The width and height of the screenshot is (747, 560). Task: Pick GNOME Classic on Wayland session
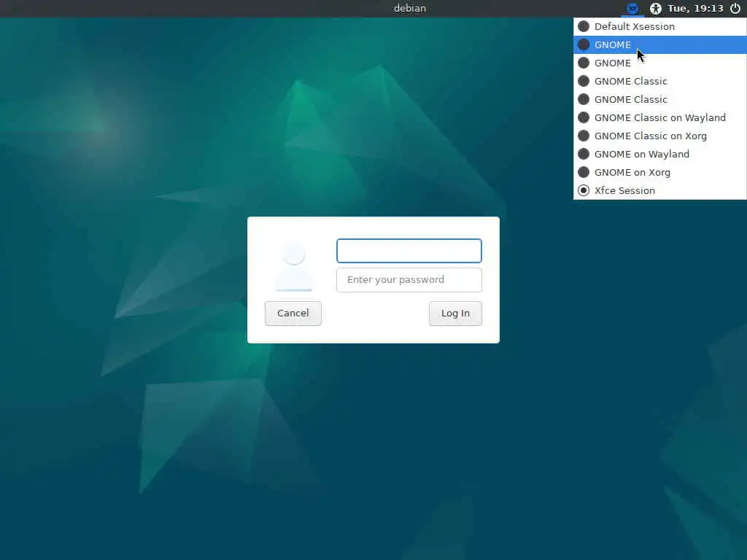659,117
